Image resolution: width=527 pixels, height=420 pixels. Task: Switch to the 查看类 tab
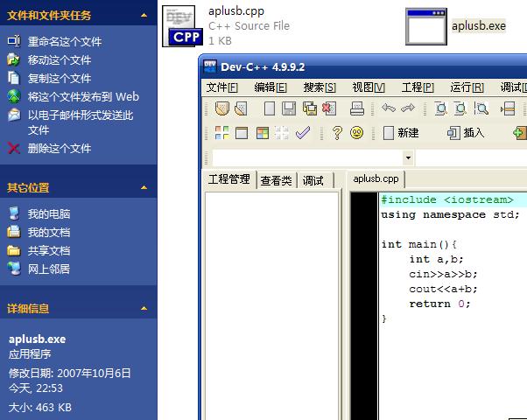click(x=276, y=181)
